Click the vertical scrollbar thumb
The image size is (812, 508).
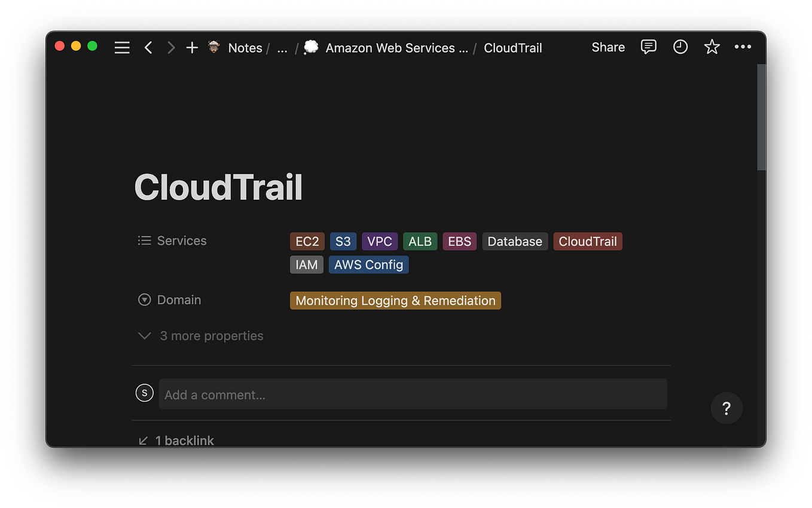coord(761,117)
